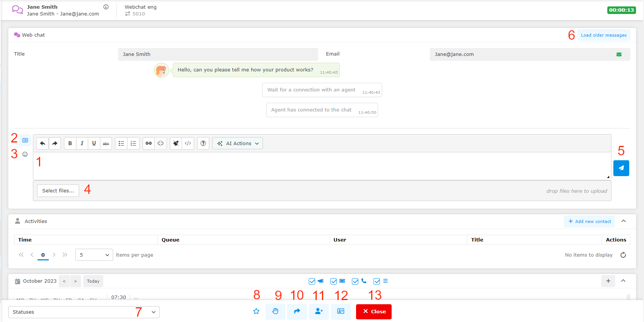Click the hand icon button
Image resolution: width=644 pixels, height=322 pixels.
point(275,311)
